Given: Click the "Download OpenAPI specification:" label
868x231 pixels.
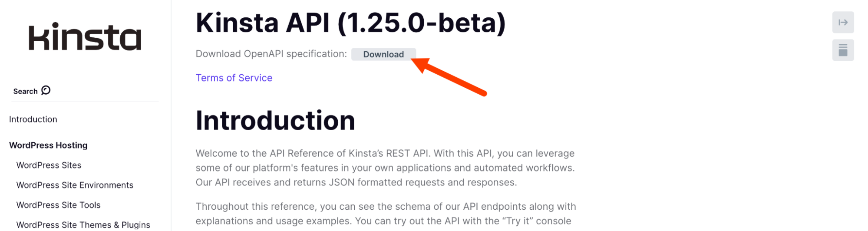Looking at the screenshot, I should pos(271,54).
